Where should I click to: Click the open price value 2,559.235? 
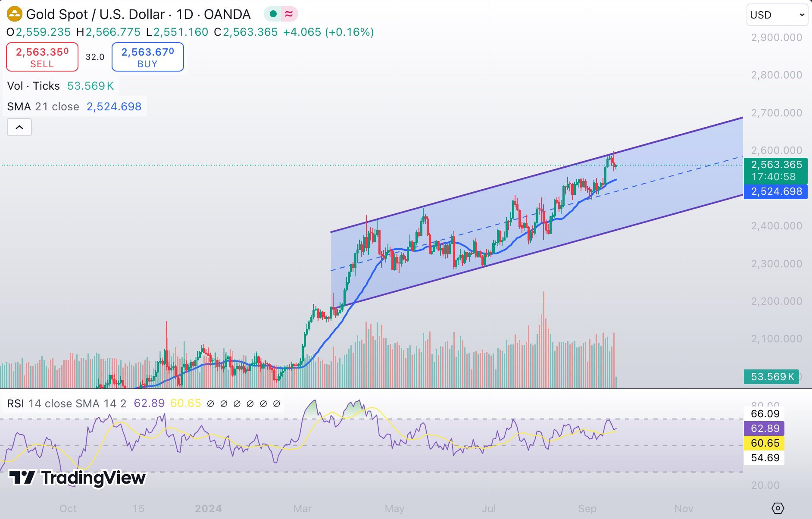[43, 32]
